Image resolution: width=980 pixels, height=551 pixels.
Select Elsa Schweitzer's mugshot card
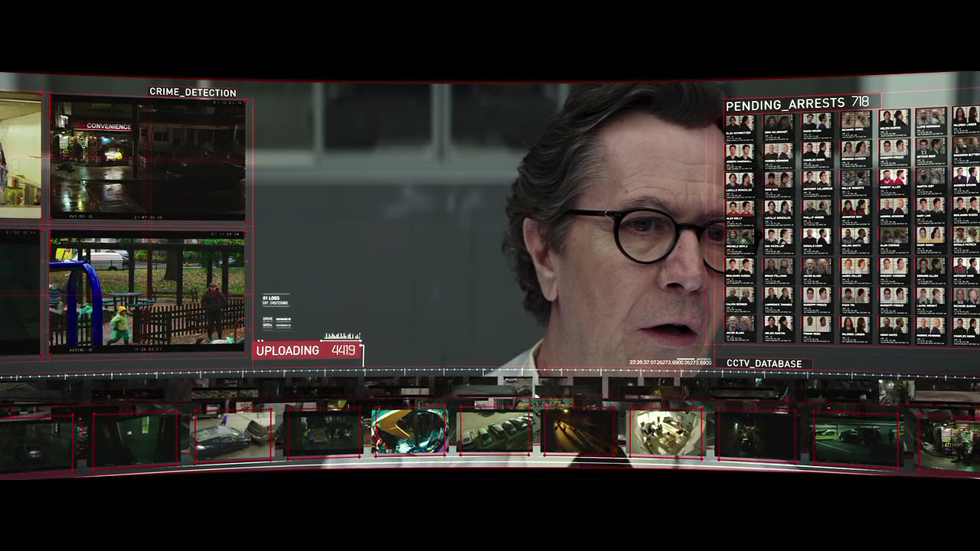click(740, 126)
